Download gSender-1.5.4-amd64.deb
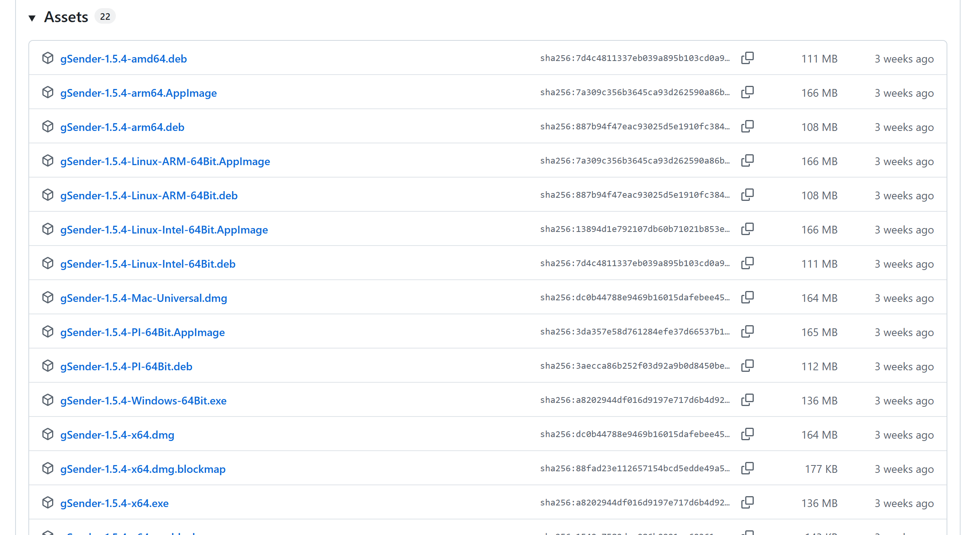 pyautogui.click(x=123, y=59)
